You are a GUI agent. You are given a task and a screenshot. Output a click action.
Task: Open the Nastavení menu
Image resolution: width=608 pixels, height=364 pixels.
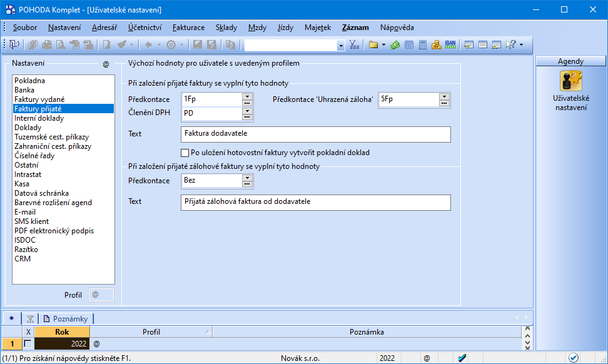(64, 28)
